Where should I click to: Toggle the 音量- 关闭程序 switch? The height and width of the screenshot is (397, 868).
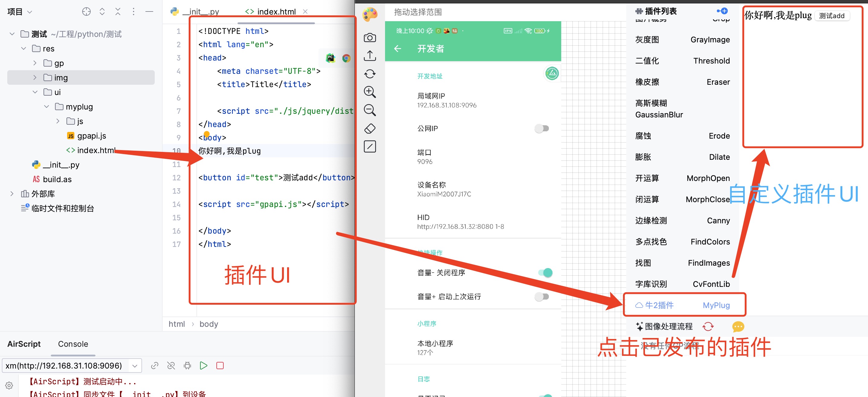pyautogui.click(x=545, y=273)
